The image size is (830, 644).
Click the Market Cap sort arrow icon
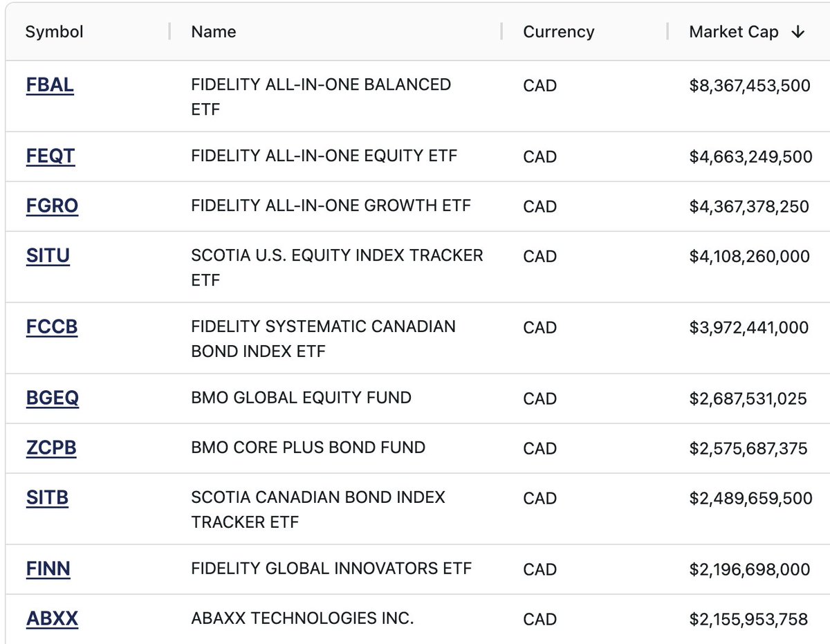tap(797, 33)
